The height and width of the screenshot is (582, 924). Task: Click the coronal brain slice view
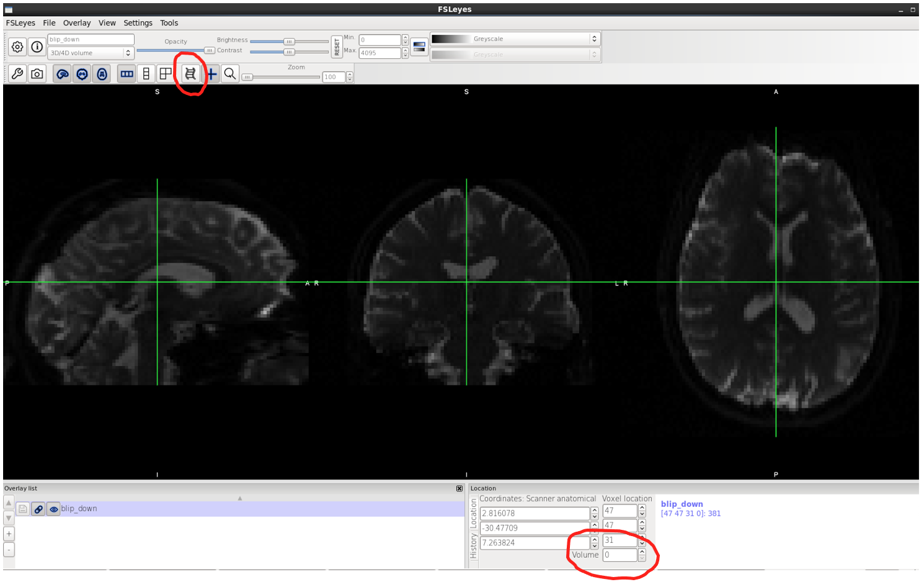click(x=466, y=282)
